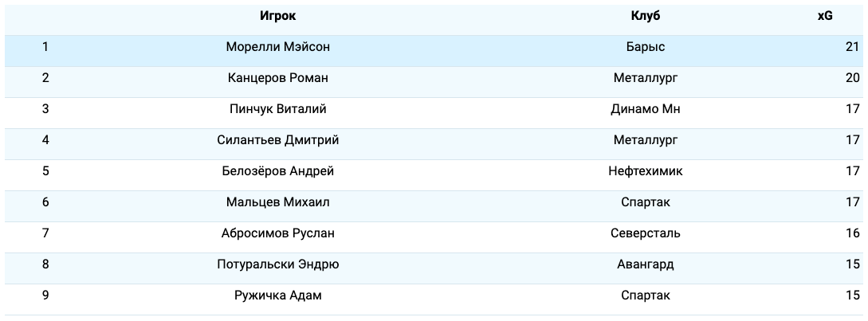The width and height of the screenshot is (868, 321).
Task: Click player Мальцев Михаил
Action: [x=278, y=202]
